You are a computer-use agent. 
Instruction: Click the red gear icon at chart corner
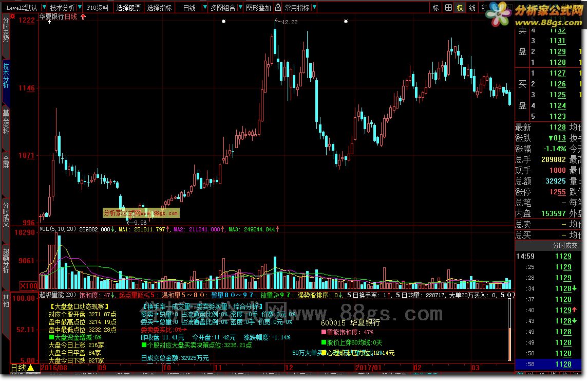(13, 16)
